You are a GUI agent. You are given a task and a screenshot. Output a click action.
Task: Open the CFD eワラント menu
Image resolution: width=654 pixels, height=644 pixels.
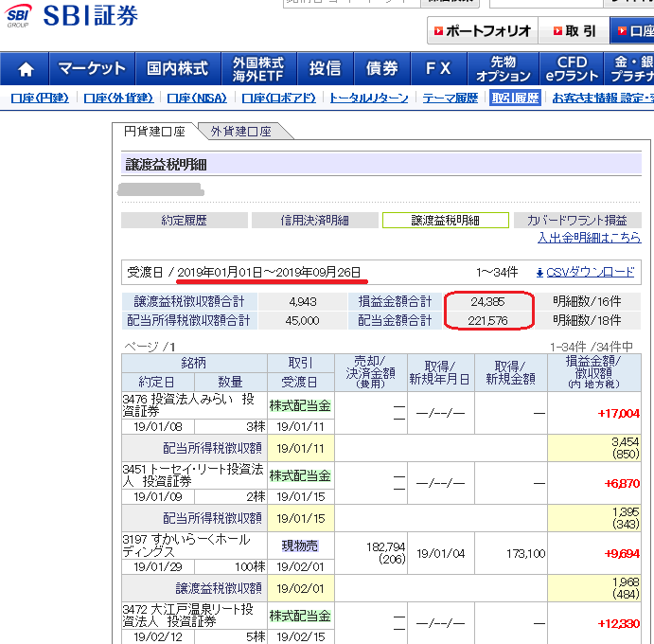(x=572, y=69)
